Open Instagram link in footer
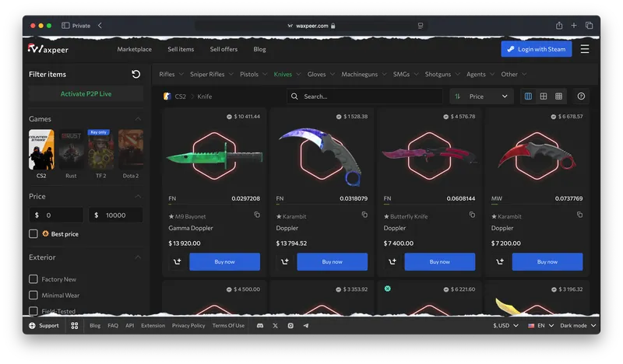This screenshot has width=623, height=364. coord(290,325)
